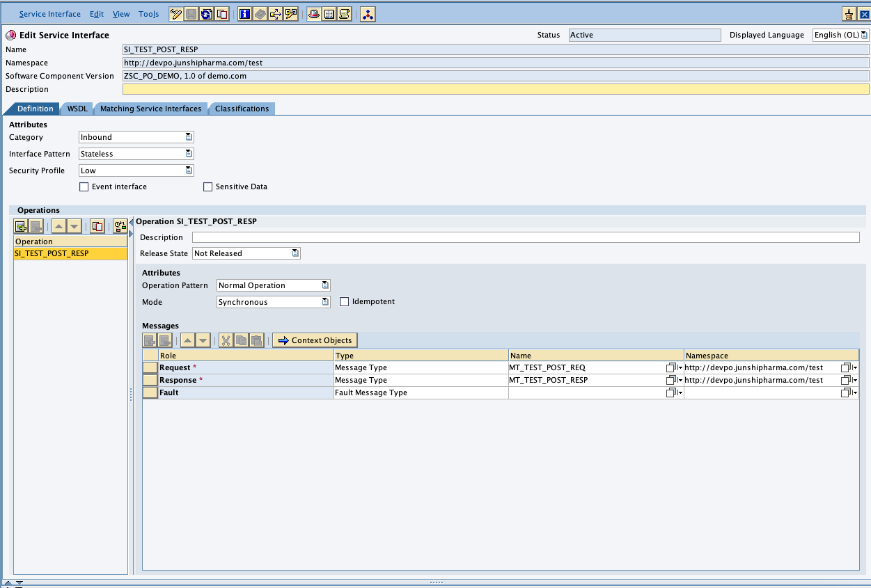Open the Edit menu
Viewport: 871px width, 588px height.
coord(97,14)
